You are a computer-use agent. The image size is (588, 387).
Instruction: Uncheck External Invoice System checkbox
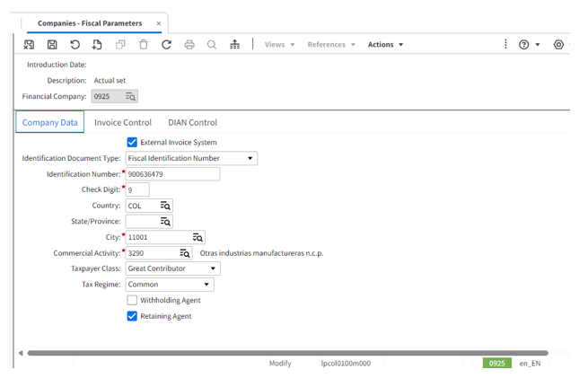click(x=132, y=142)
